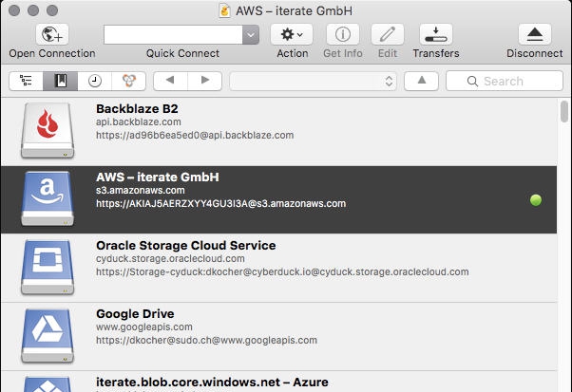Toggle the History view button

pyautogui.click(x=95, y=81)
